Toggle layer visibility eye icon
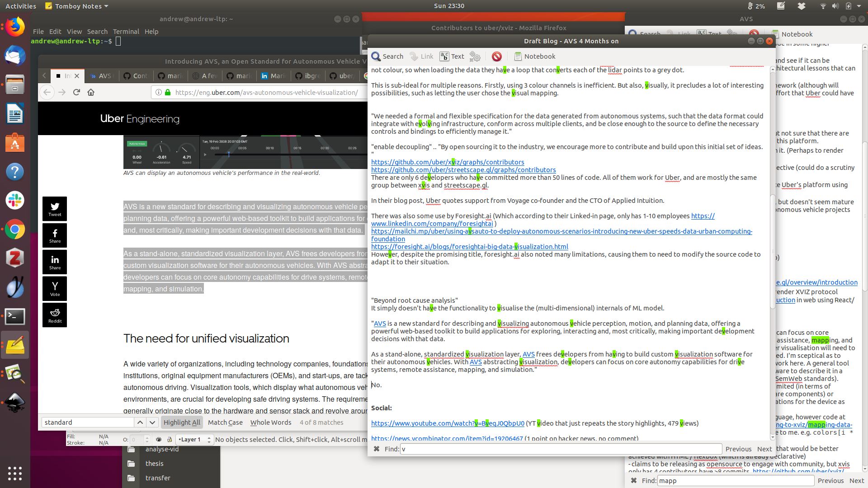 (x=159, y=439)
